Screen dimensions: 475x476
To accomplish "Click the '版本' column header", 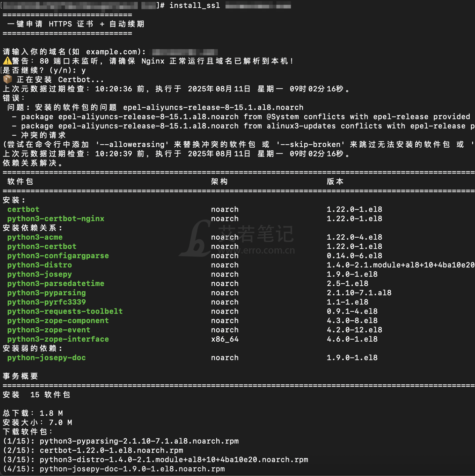I will 335,181.
